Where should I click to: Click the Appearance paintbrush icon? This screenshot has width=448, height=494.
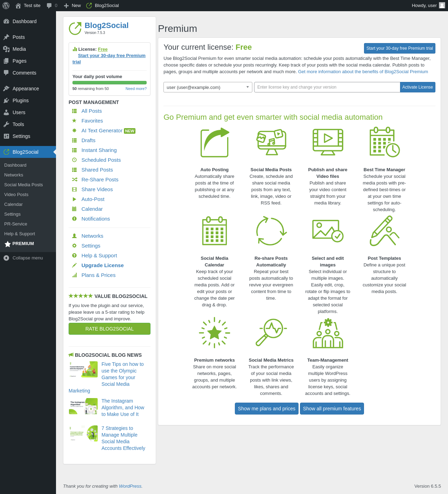(x=6, y=89)
